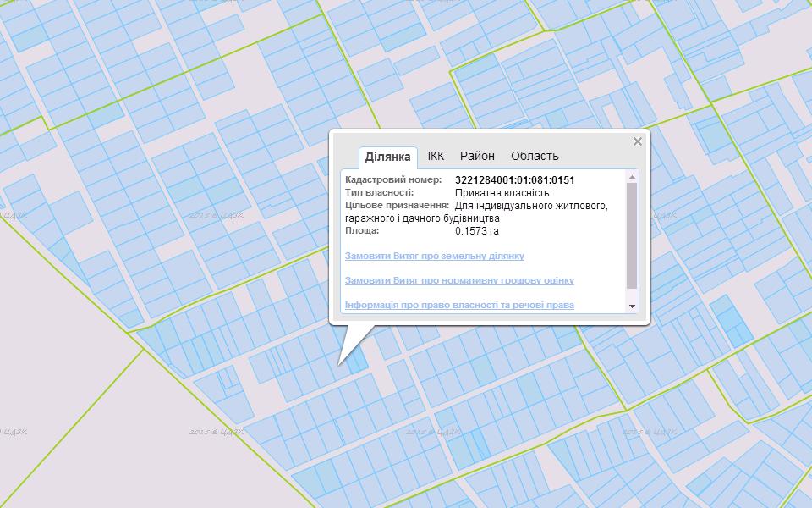The height and width of the screenshot is (508, 812).
Task: Close the parcel info popup
Action: [x=638, y=141]
